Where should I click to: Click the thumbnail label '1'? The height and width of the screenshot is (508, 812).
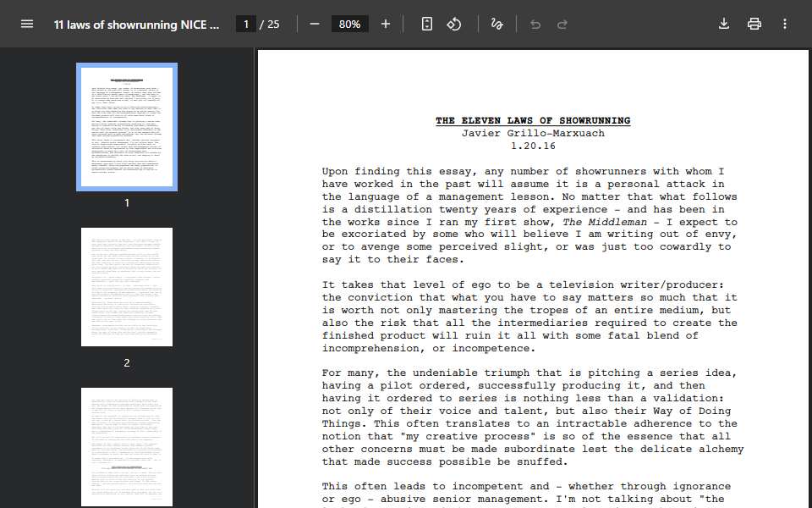tap(127, 203)
